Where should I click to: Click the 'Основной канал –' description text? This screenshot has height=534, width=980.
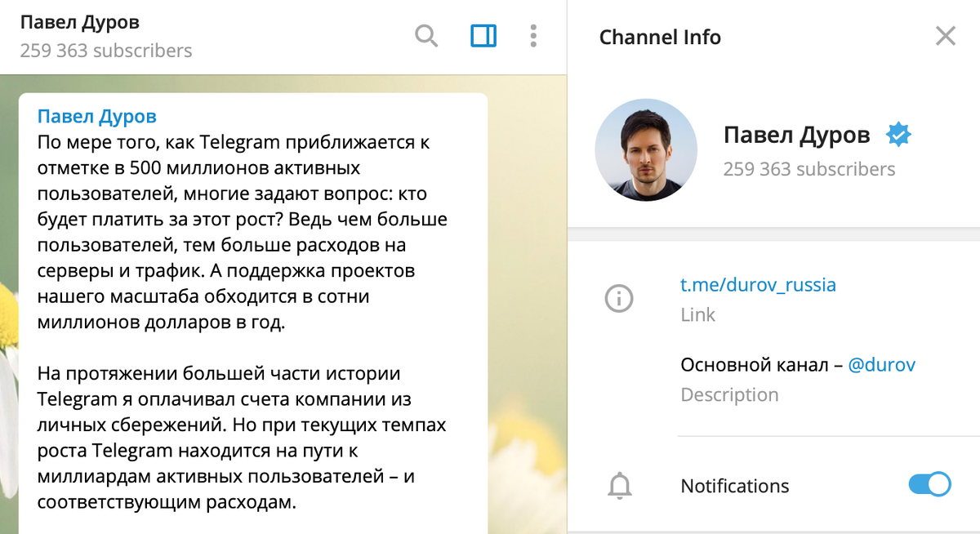point(761,365)
